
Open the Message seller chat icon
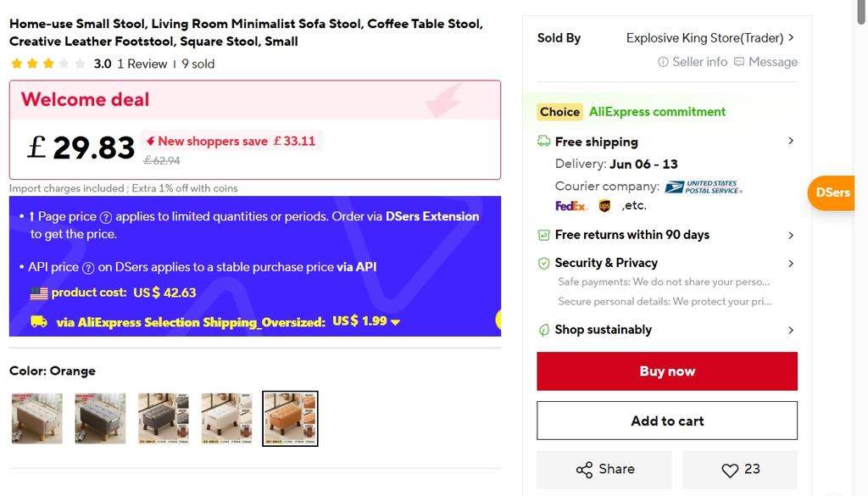coord(739,62)
